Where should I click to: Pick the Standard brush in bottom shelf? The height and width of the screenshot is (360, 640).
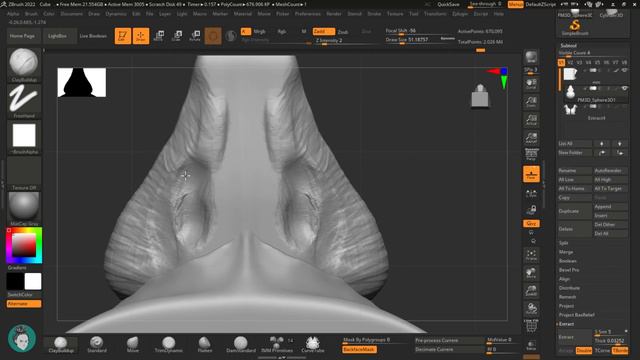coord(97,344)
